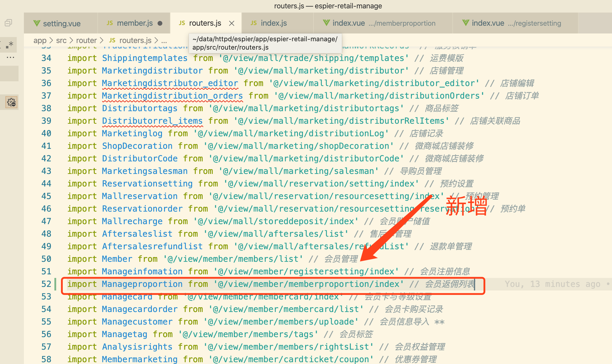
Task: Click the unsaved dot on member.js tab
Action: point(160,23)
